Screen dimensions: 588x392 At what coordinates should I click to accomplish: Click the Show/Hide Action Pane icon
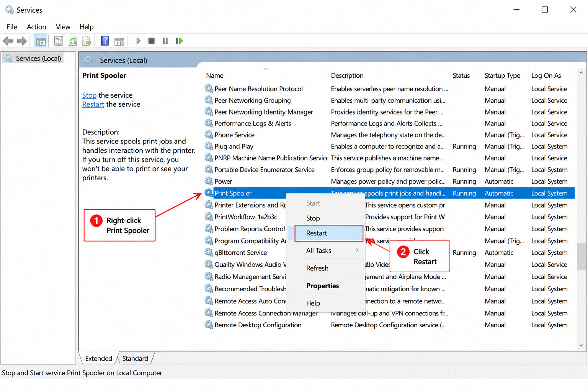coord(119,41)
